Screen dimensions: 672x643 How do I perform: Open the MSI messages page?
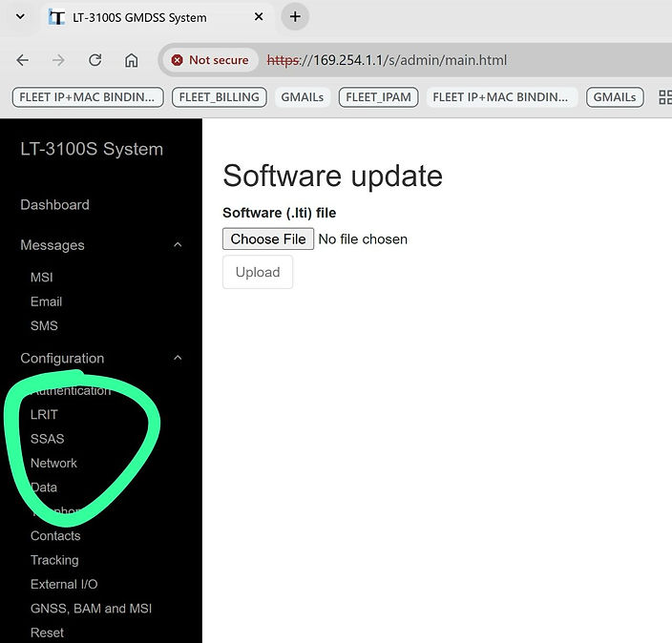pyautogui.click(x=41, y=278)
